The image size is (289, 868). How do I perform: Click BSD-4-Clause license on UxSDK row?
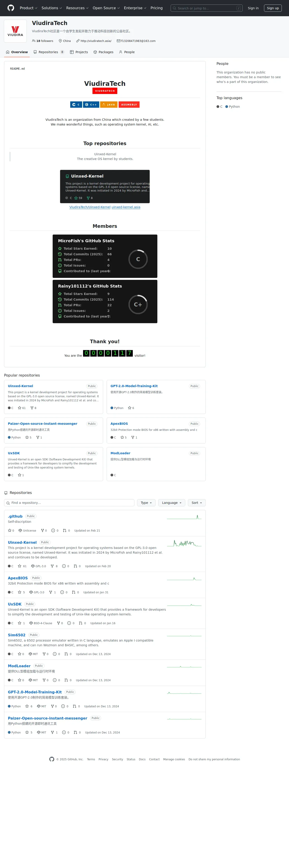point(41,623)
